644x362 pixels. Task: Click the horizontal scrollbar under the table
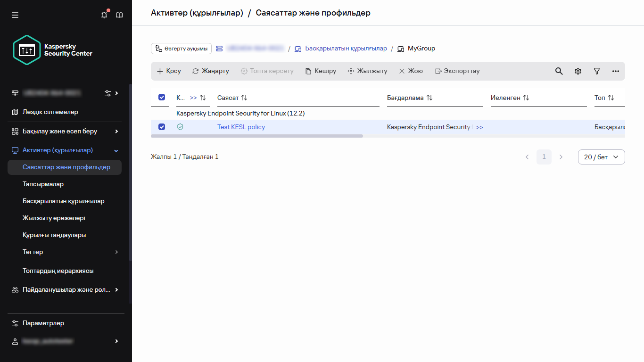(257, 136)
